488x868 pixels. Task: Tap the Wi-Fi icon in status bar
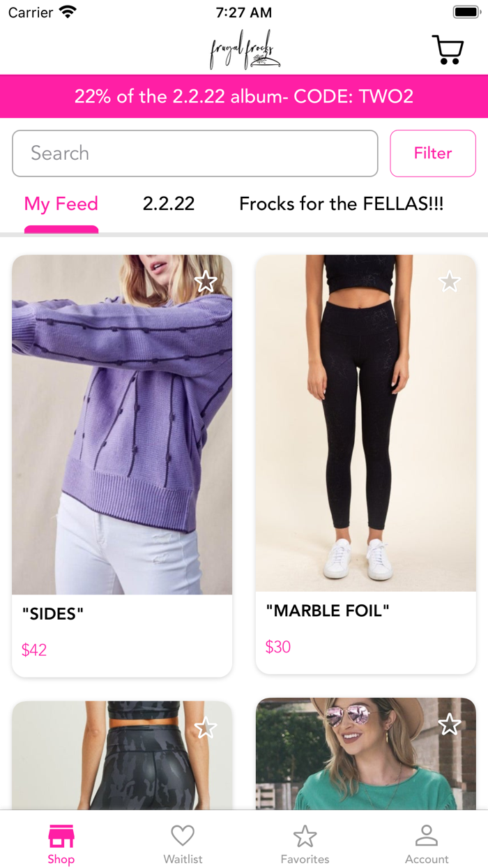click(67, 10)
